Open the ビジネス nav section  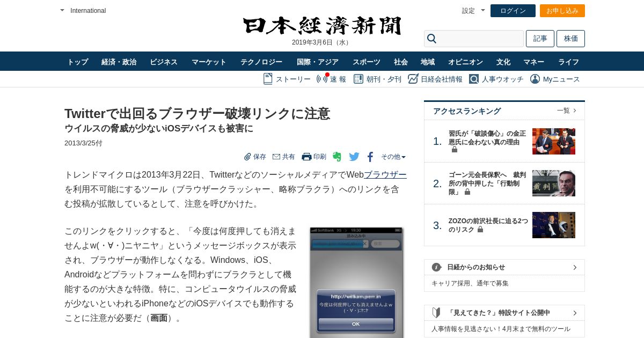click(164, 62)
